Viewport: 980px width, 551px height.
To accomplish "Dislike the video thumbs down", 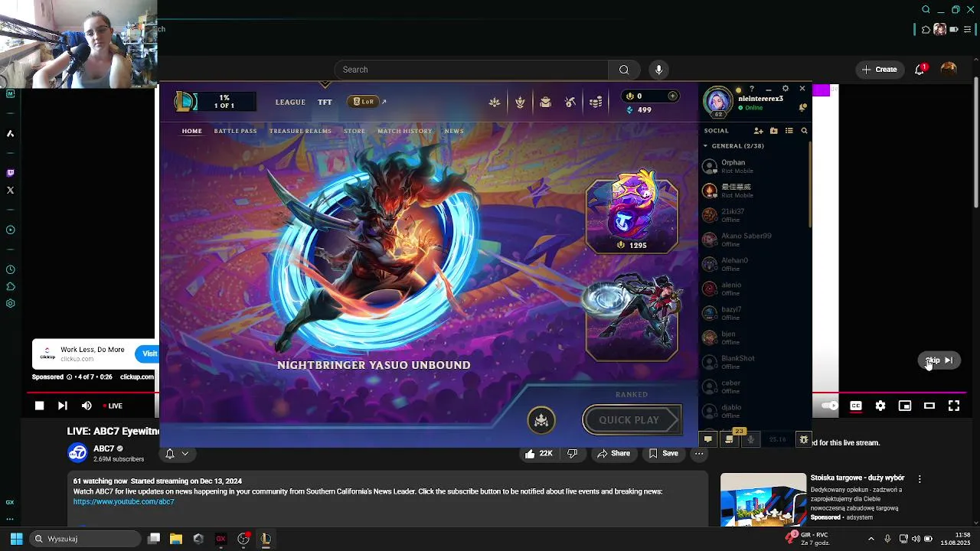I will 572,454.
